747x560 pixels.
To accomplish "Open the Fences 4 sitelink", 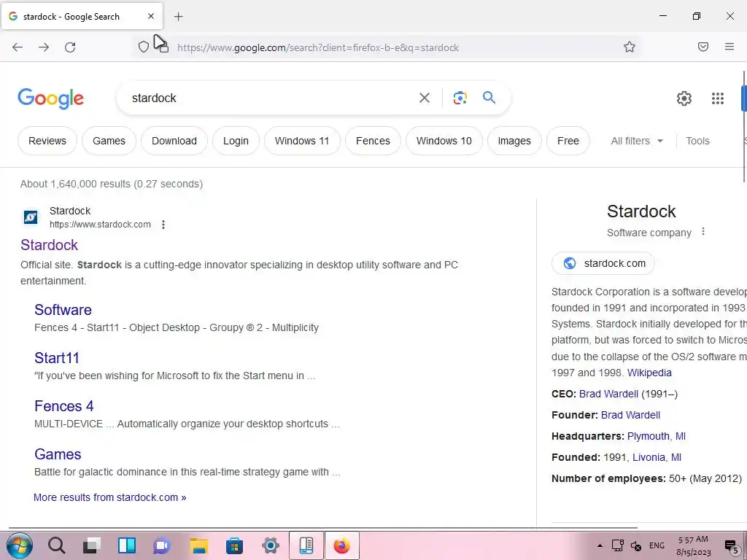I will click(x=64, y=405).
